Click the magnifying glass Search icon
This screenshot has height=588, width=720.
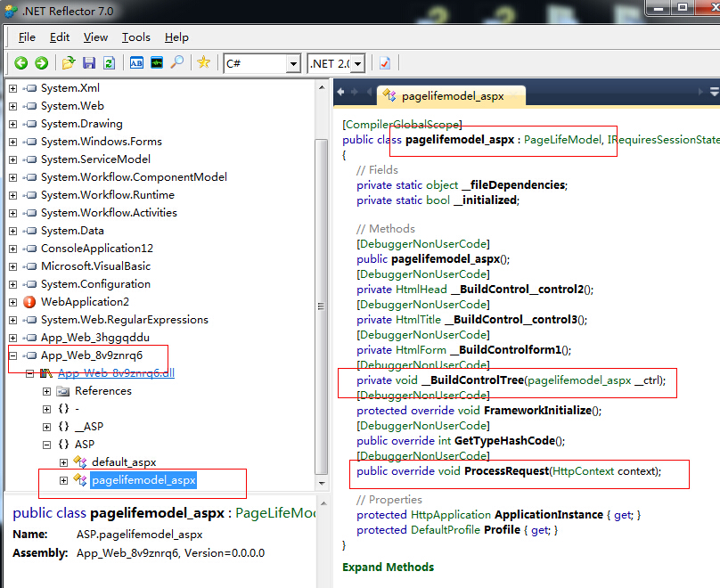click(176, 62)
